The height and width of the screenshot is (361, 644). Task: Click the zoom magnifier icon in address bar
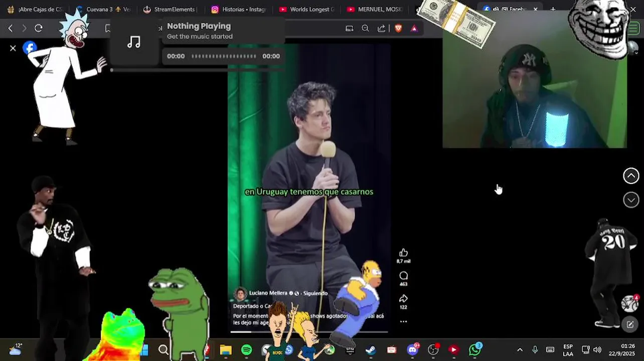point(365,29)
